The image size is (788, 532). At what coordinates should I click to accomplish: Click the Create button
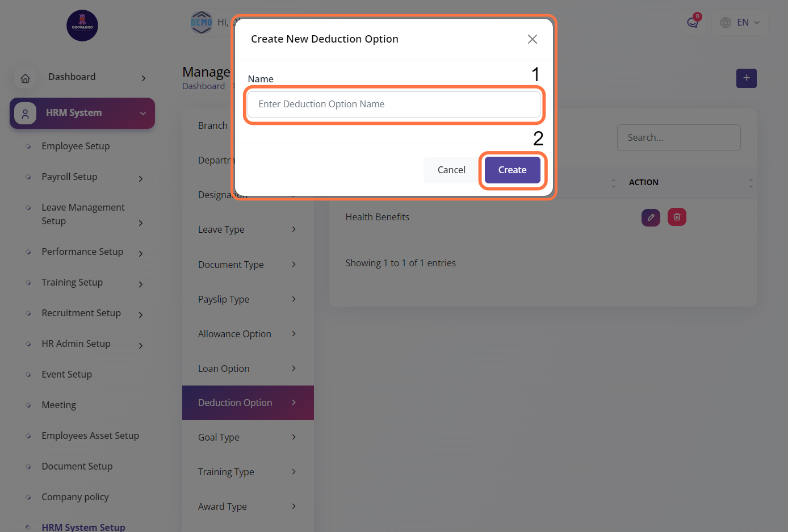(x=512, y=170)
